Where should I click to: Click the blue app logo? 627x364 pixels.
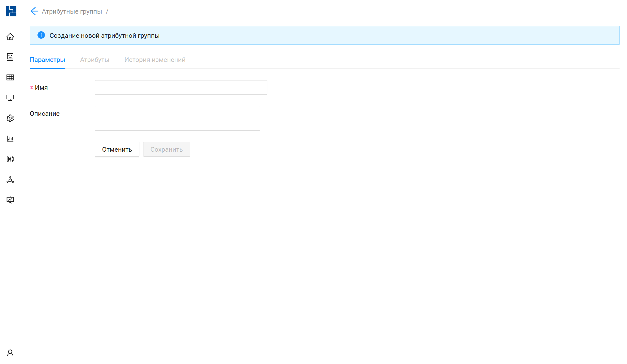coord(11,11)
